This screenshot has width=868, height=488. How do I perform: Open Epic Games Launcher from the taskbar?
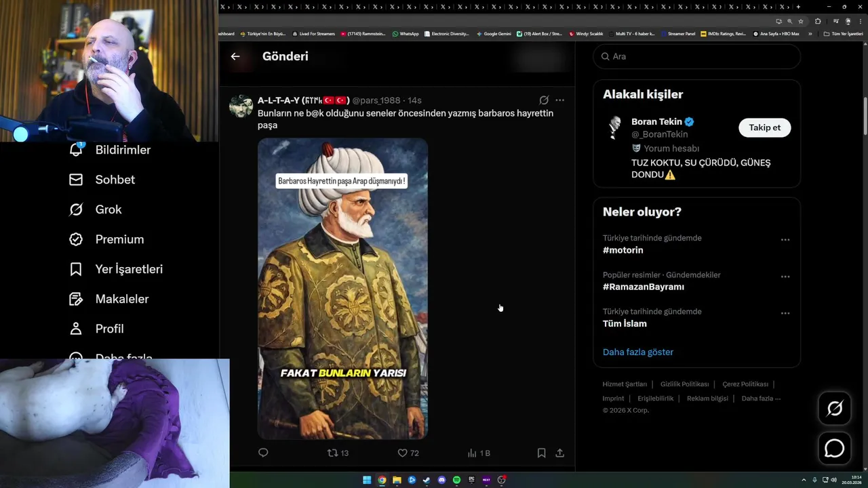(471, 480)
